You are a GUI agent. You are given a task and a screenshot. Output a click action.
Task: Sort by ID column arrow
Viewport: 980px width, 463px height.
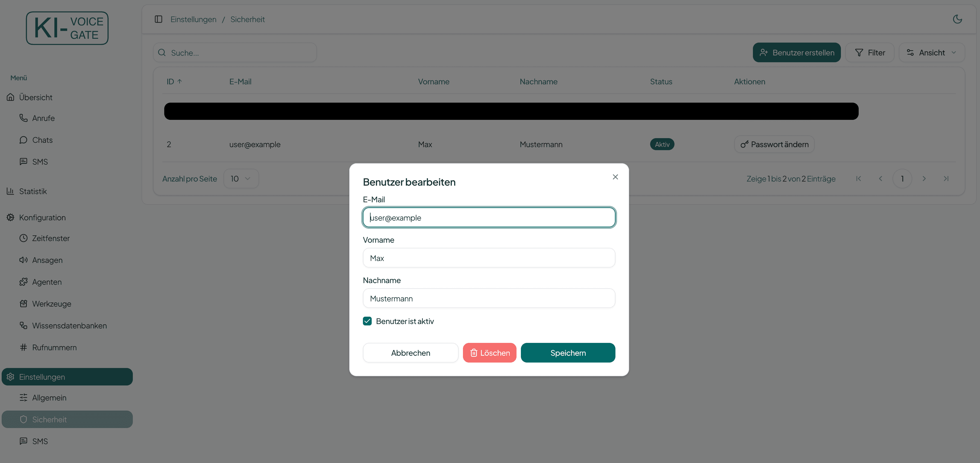click(180, 81)
